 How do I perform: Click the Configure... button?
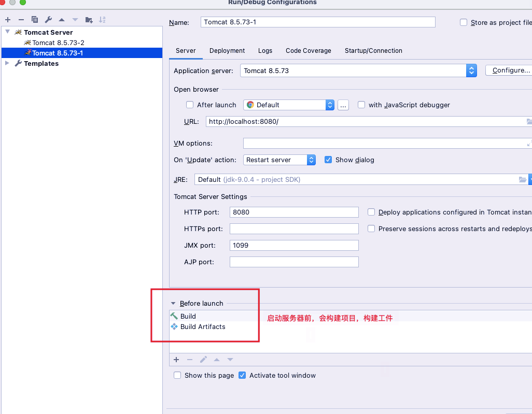509,70
